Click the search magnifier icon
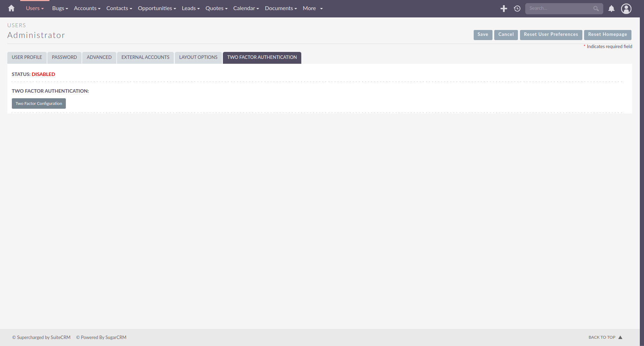644x346 pixels. point(596,8)
